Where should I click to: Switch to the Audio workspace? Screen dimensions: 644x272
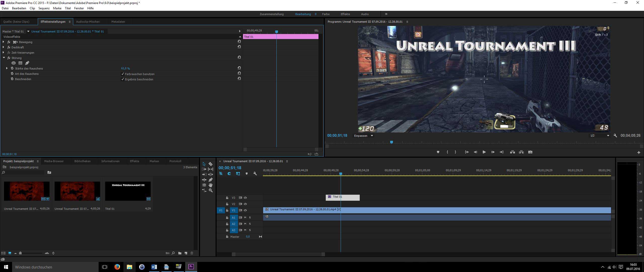(x=365, y=14)
